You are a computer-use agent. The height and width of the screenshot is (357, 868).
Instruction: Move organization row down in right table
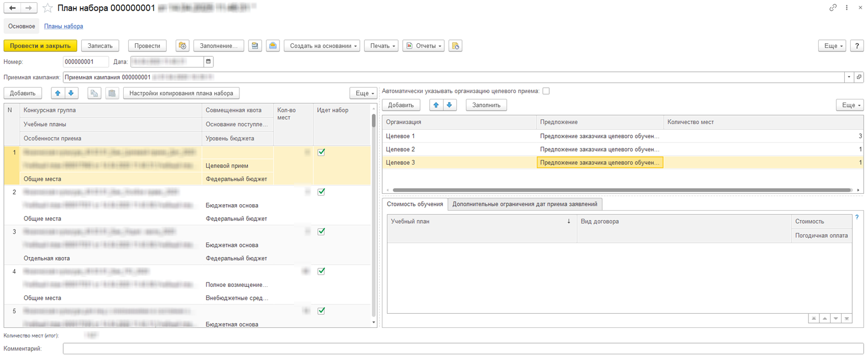pyautogui.click(x=449, y=105)
